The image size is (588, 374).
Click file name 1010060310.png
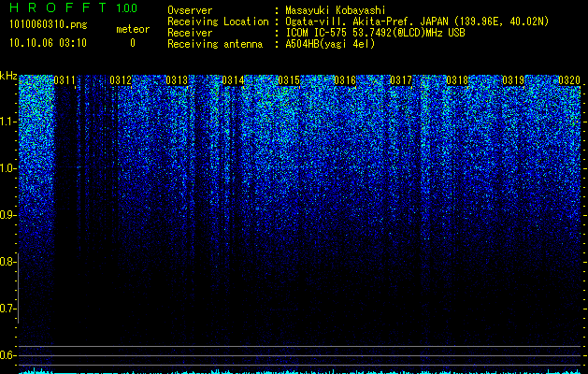[49, 24]
